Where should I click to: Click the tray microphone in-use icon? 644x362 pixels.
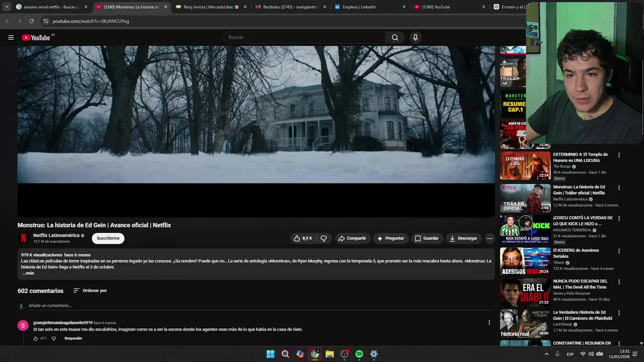[557, 354]
